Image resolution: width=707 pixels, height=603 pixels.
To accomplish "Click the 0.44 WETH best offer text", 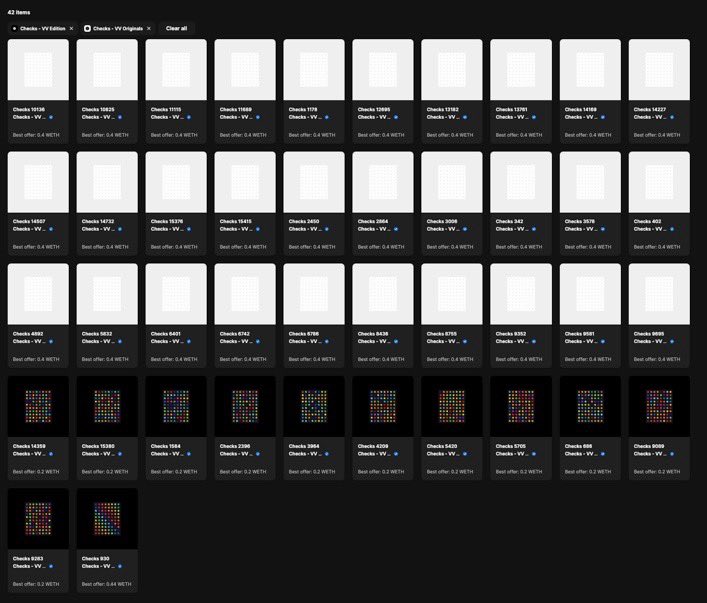I will pos(106,584).
